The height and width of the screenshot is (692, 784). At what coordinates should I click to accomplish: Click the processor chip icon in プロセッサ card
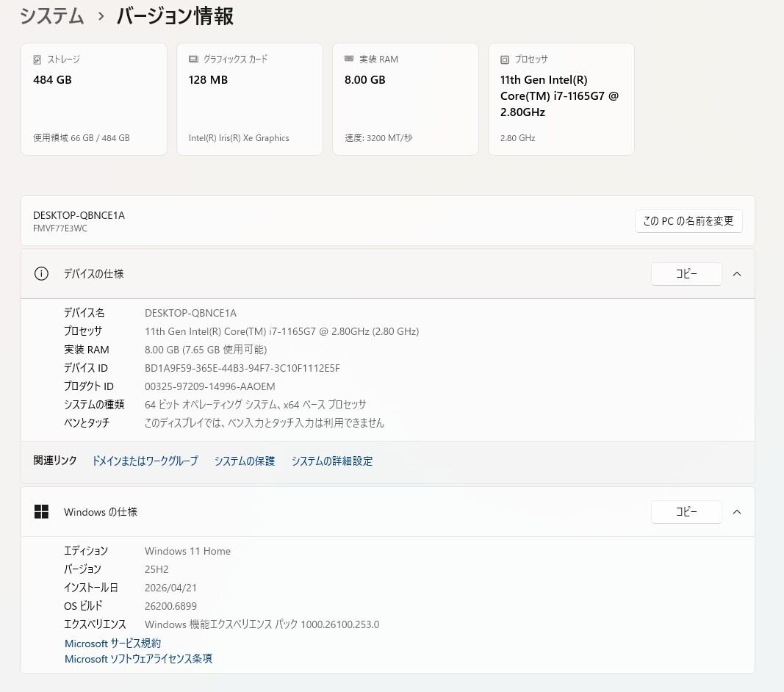[x=505, y=60]
